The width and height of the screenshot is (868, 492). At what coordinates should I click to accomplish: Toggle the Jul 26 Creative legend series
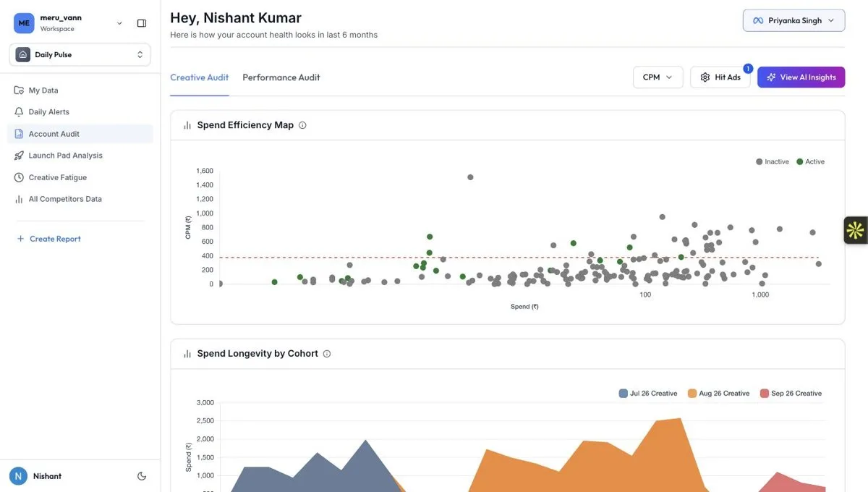click(648, 394)
